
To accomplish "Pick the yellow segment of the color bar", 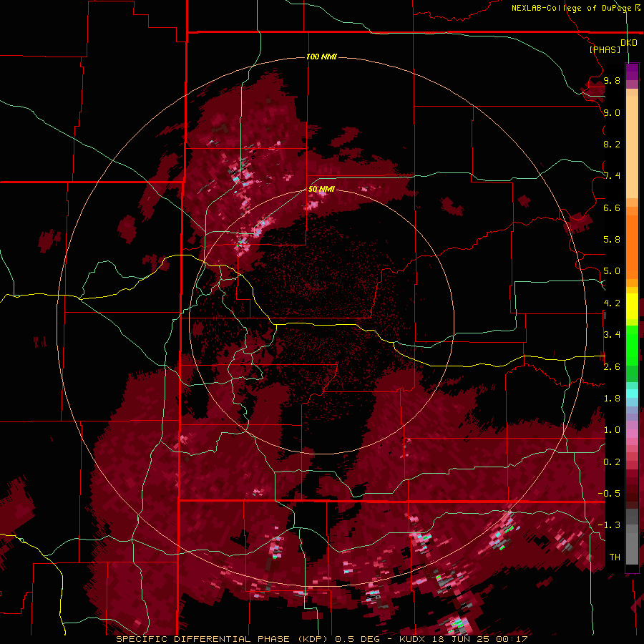I will [x=632, y=306].
